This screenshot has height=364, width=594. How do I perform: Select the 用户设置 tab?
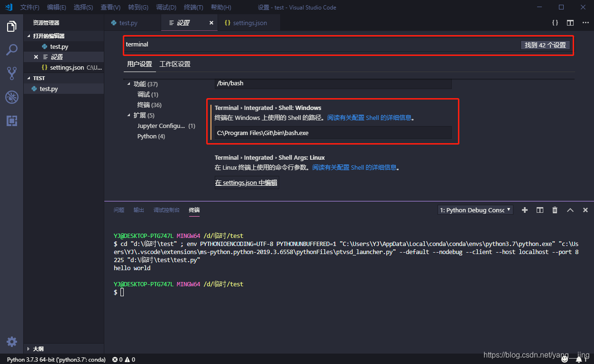click(139, 64)
